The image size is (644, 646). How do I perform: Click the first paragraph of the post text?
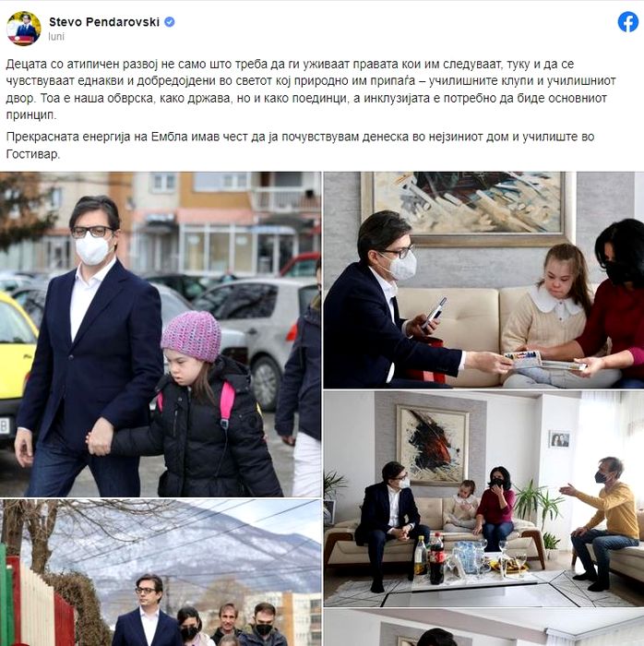(311, 90)
